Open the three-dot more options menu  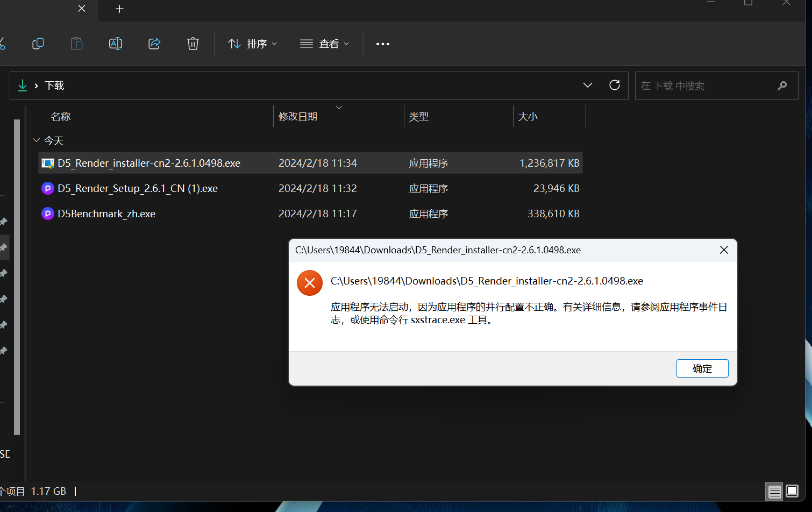tap(383, 44)
